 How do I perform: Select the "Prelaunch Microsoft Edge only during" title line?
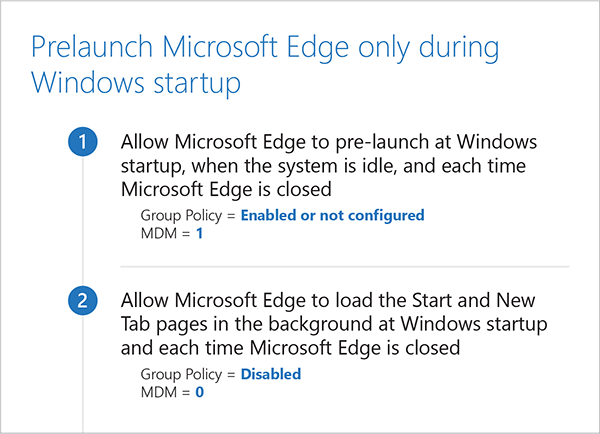point(265,47)
